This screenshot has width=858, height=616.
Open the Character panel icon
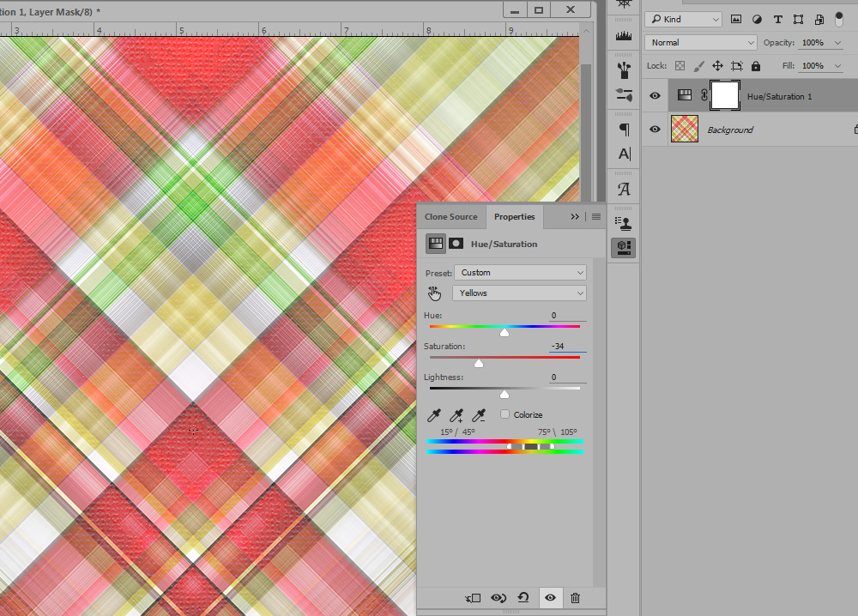click(624, 154)
